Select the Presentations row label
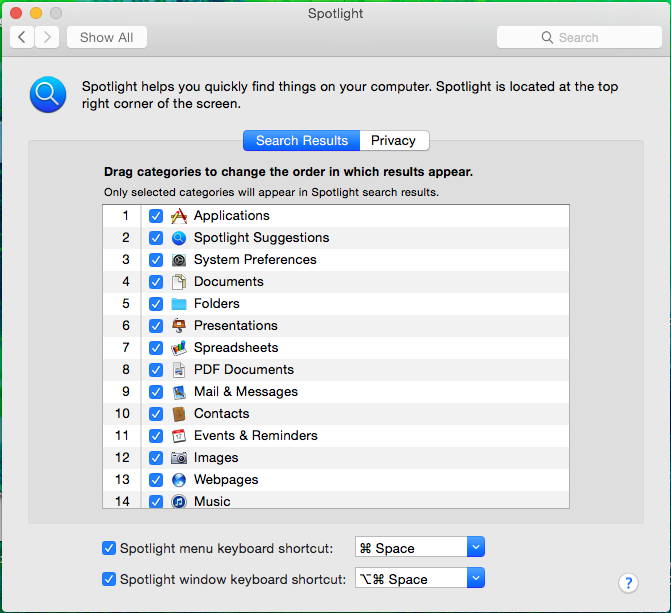Image resolution: width=671 pixels, height=613 pixels. (x=236, y=326)
